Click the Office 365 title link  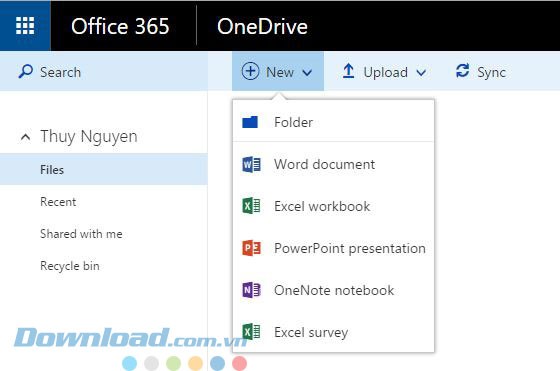click(x=120, y=26)
